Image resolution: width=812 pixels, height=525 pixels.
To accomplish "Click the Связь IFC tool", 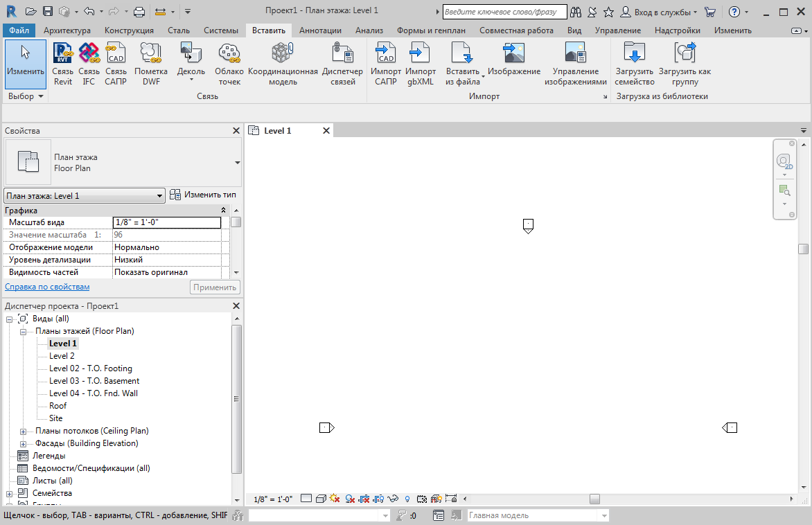I will pyautogui.click(x=89, y=64).
